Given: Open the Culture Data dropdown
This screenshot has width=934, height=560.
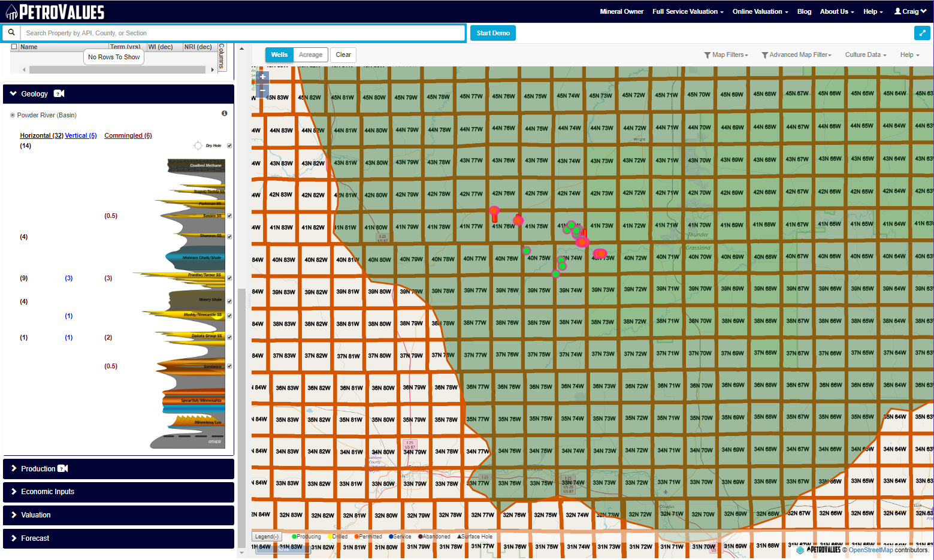Looking at the screenshot, I should point(866,55).
